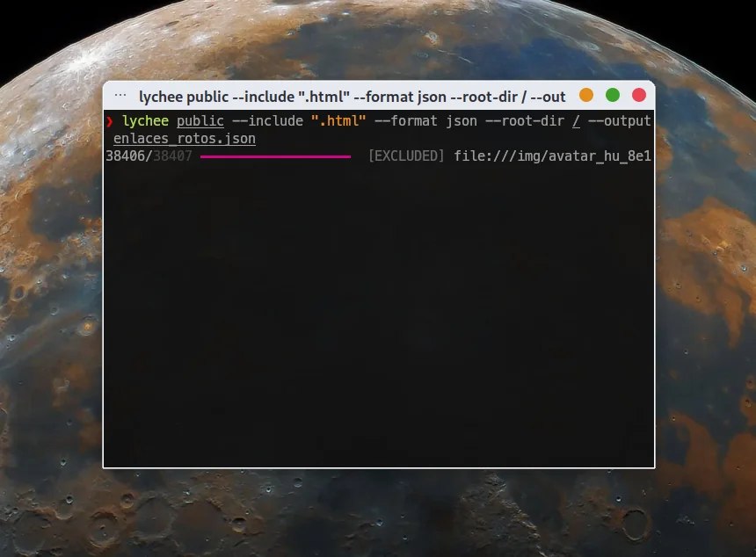
Task: Click the orange minimize window button
Action: click(586, 95)
